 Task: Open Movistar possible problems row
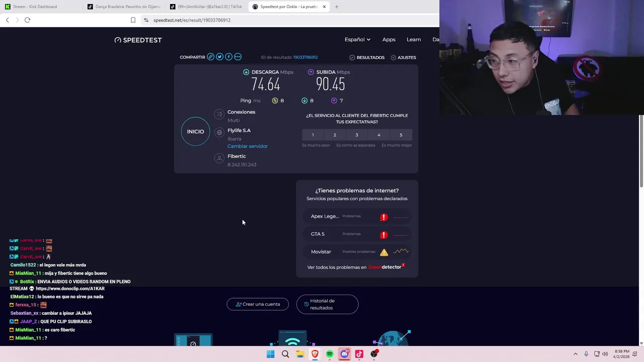(x=357, y=252)
